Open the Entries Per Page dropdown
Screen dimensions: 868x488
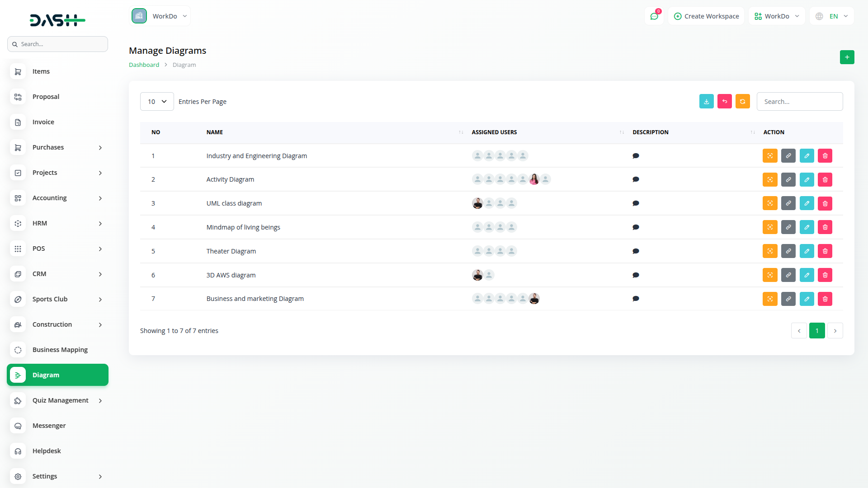(157, 101)
